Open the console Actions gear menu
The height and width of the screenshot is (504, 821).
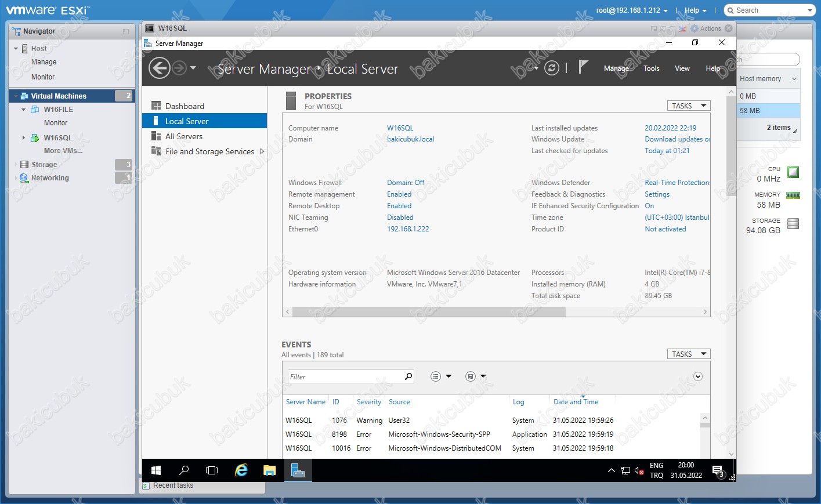(x=706, y=28)
